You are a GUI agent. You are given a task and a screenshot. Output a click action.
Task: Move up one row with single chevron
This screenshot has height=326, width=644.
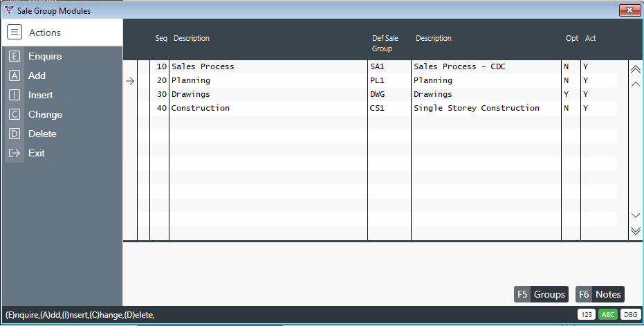point(636,84)
